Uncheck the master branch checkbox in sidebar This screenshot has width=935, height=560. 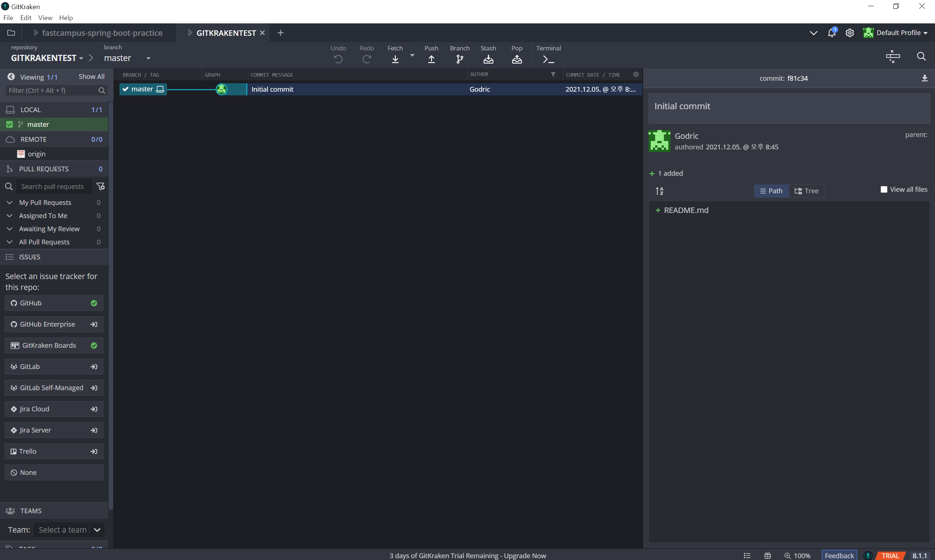[9, 125]
